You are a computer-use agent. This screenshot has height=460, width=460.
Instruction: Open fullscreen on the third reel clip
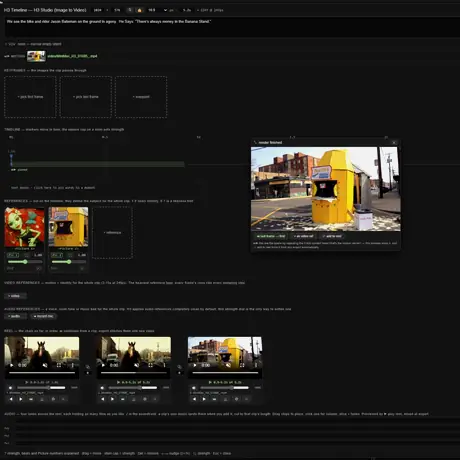tap(242, 365)
